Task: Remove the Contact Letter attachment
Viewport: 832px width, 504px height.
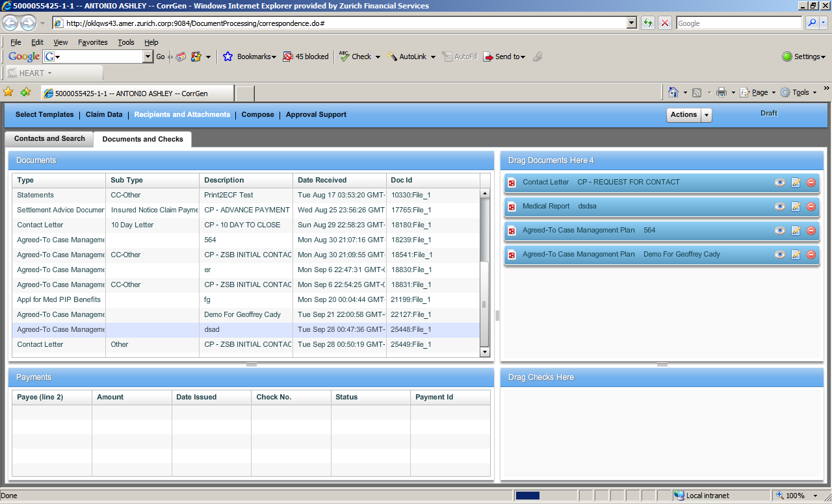Action: (x=811, y=183)
